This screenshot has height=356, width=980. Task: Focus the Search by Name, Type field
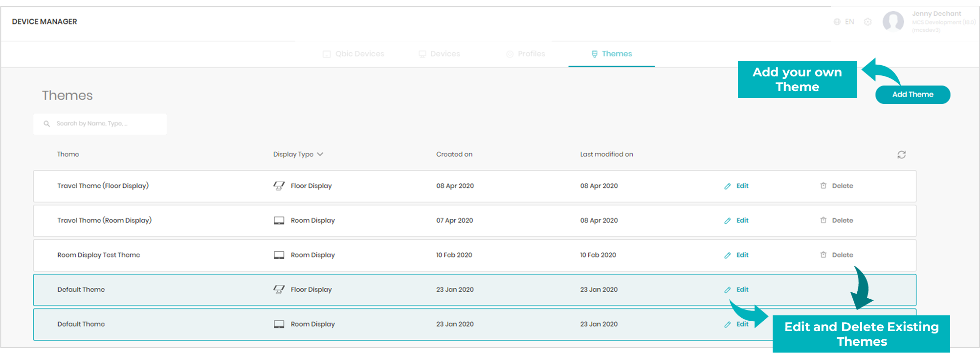click(x=100, y=124)
